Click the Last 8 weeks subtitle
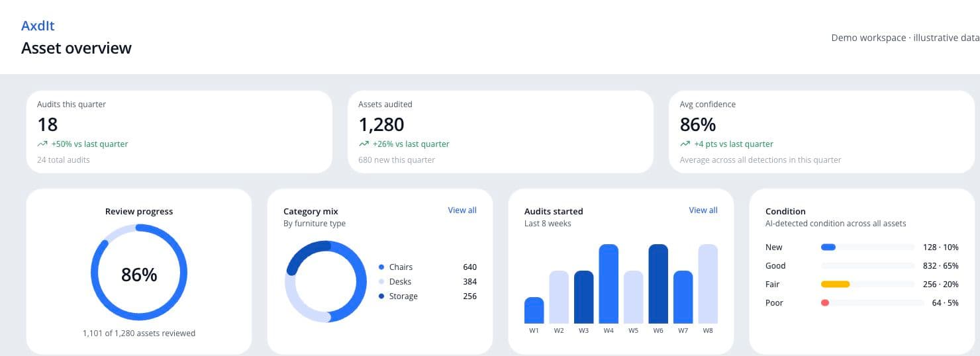Screen dimensions: 980x356 [x=548, y=223]
